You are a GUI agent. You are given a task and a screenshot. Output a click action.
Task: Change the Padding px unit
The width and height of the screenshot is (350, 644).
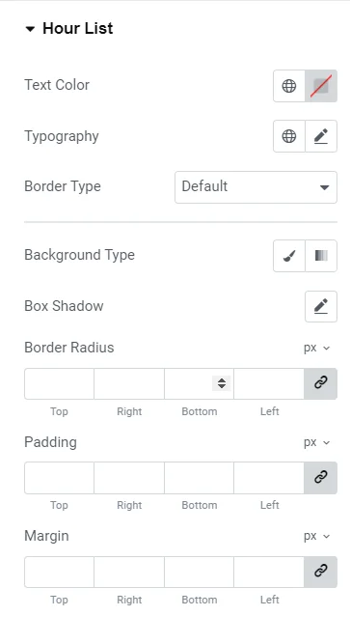pos(317,442)
